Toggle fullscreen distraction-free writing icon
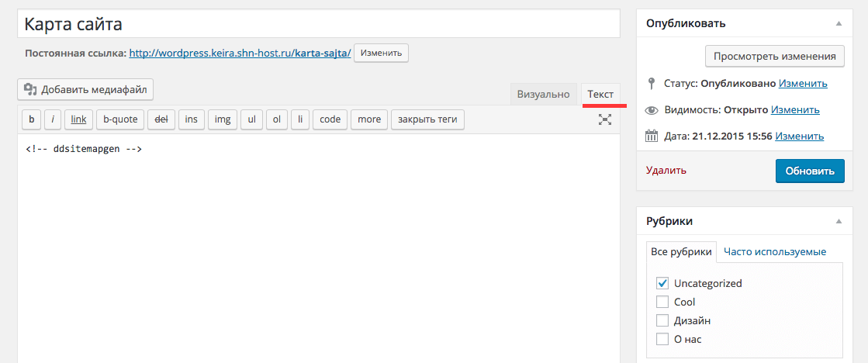The width and height of the screenshot is (868, 363). click(x=605, y=119)
